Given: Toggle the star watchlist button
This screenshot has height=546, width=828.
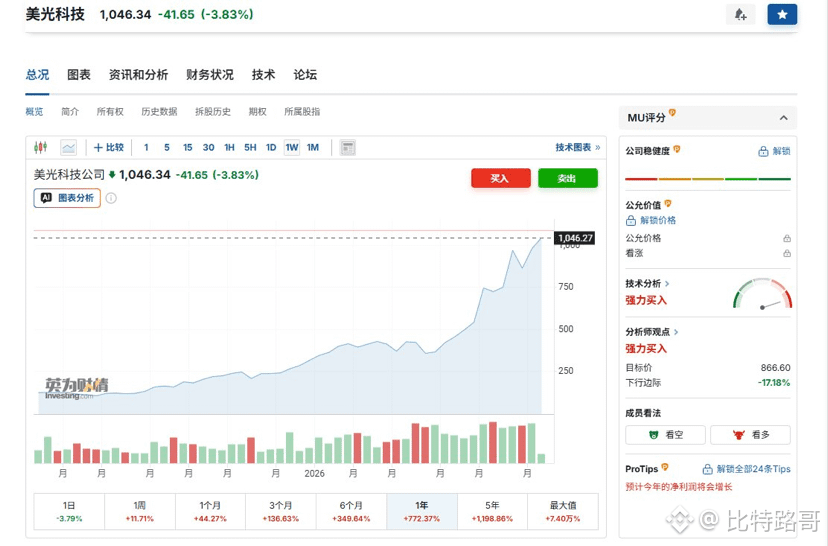Looking at the screenshot, I should click(782, 14).
